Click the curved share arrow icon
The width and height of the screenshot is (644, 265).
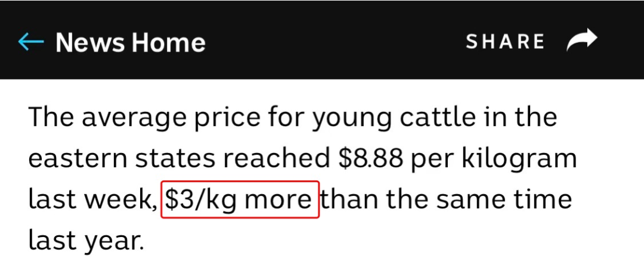click(581, 40)
